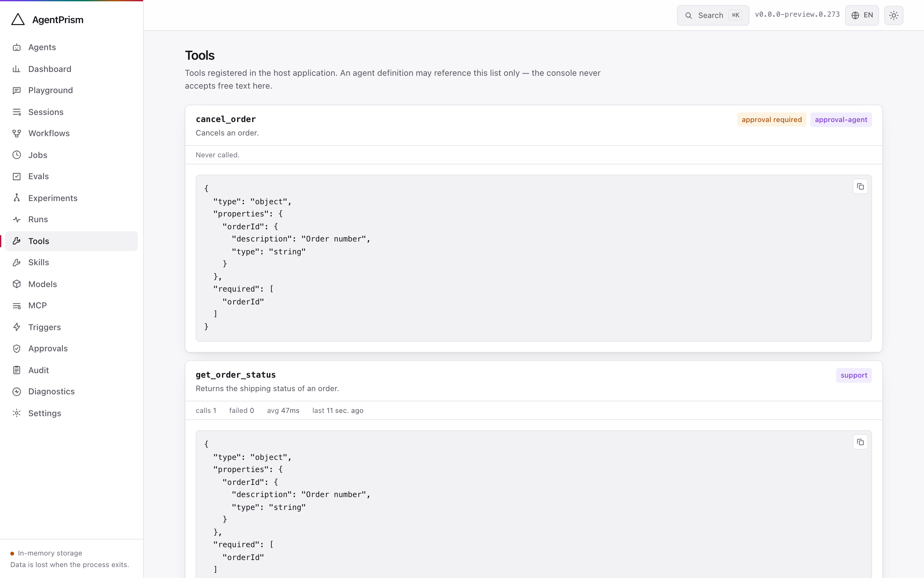Click the approval-agent tag on cancel_order
This screenshot has width=924, height=578.
(x=841, y=120)
